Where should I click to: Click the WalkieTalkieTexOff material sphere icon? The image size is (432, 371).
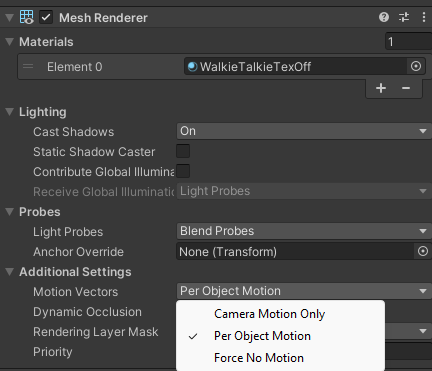(192, 67)
